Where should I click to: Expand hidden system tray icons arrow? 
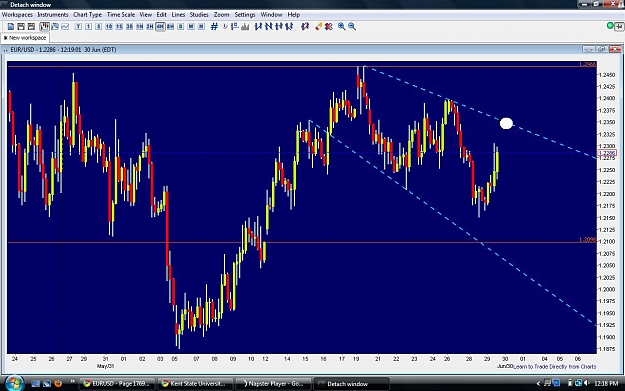click(538, 383)
